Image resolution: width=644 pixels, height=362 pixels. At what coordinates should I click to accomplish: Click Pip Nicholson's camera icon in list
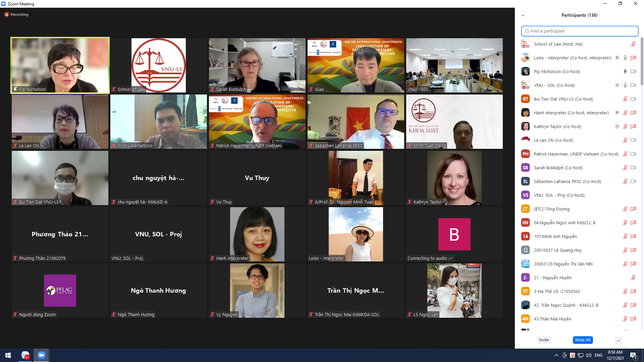tap(633, 71)
